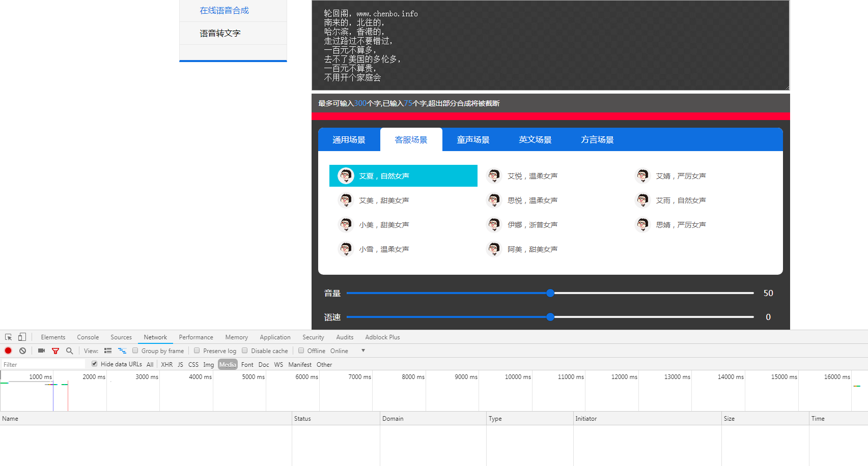The height and width of the screenshot is (466, 868).
Task: Clear the network log
Action: [x=22, y=351]
